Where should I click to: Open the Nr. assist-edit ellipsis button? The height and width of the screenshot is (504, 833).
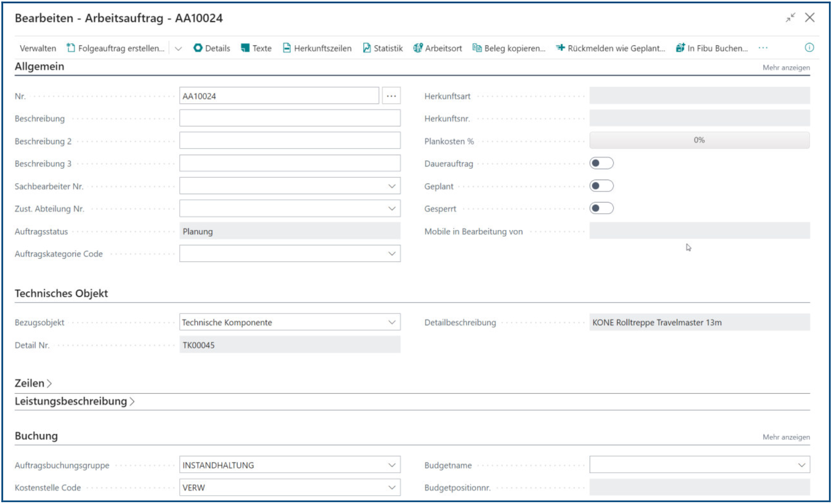pyautogui.click(x=391, y=96)
